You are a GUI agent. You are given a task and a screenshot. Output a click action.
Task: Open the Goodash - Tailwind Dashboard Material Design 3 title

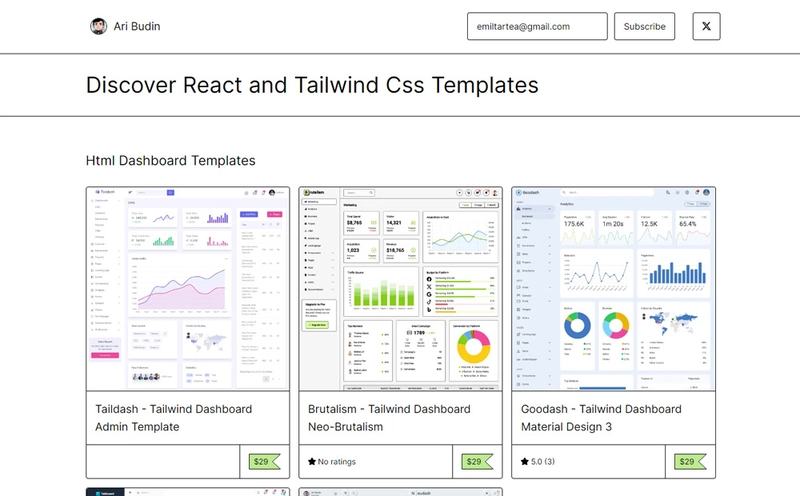tap(601, 418)
